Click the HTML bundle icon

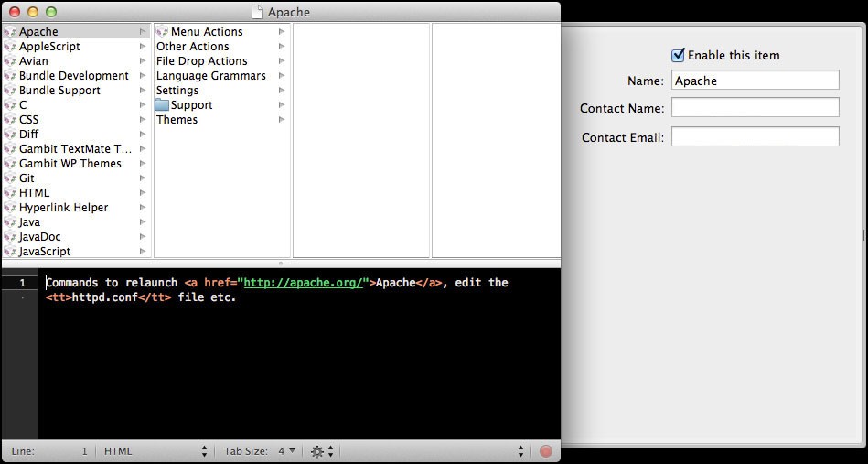tap(10, 193)
